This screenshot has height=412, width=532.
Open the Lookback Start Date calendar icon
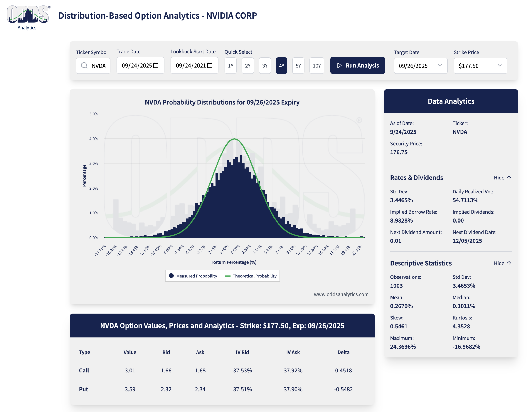210,65
